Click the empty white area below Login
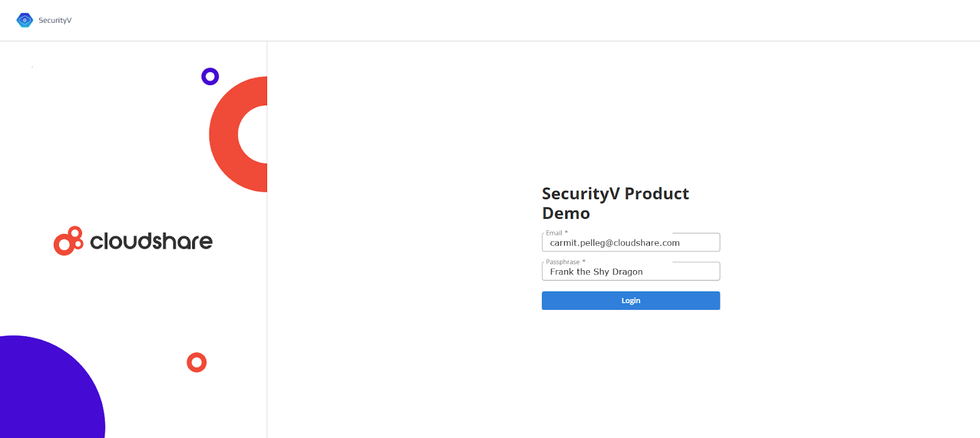The width and height of the screenshot is (980, 438). 631,368
